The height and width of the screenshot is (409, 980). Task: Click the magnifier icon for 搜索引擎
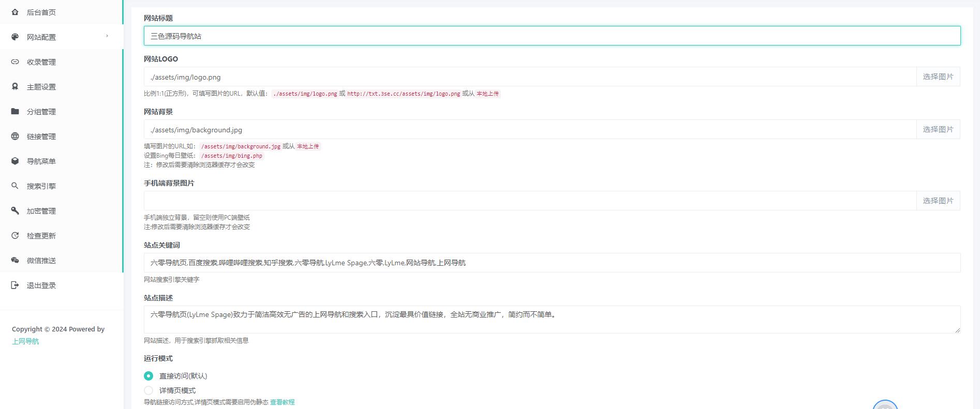pos(15,186)
